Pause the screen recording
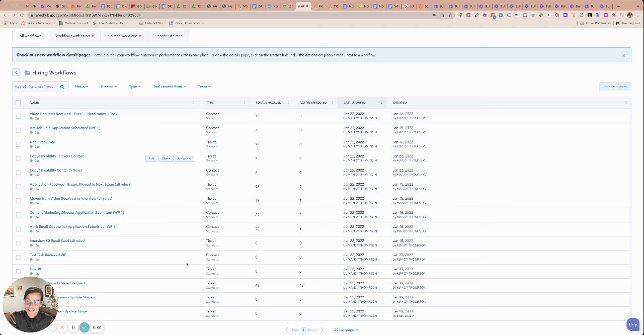The height and width of the screenshot is (335, 644). coord(73,327)
